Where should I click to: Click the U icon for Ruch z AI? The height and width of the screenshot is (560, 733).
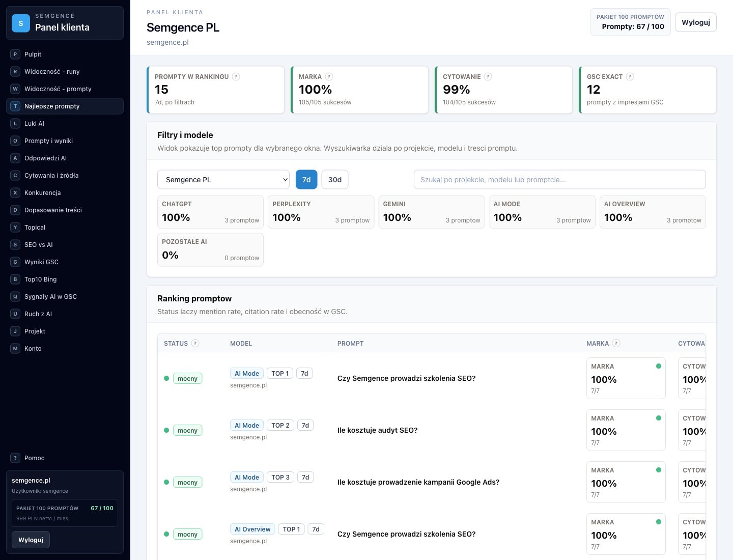point(15,314)
